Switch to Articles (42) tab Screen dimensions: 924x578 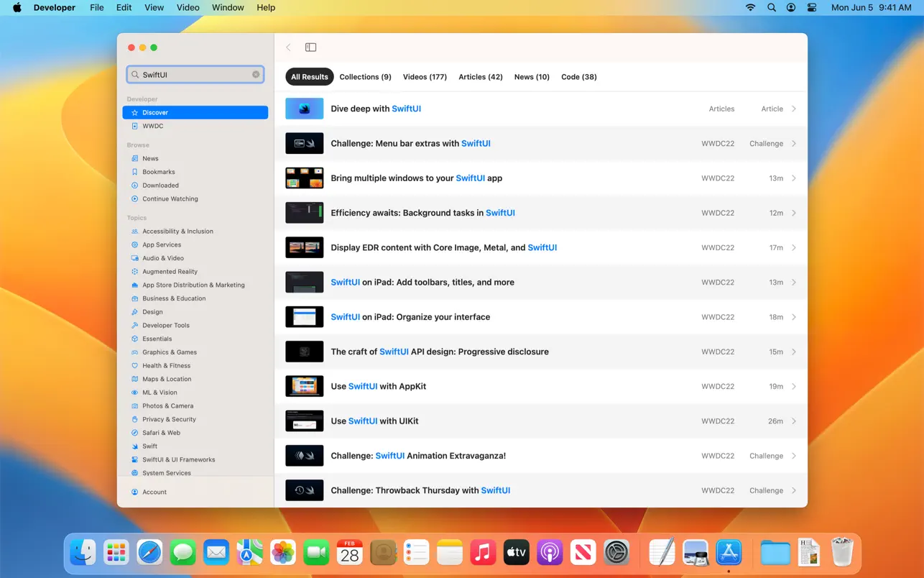click(x=481, y=77)
